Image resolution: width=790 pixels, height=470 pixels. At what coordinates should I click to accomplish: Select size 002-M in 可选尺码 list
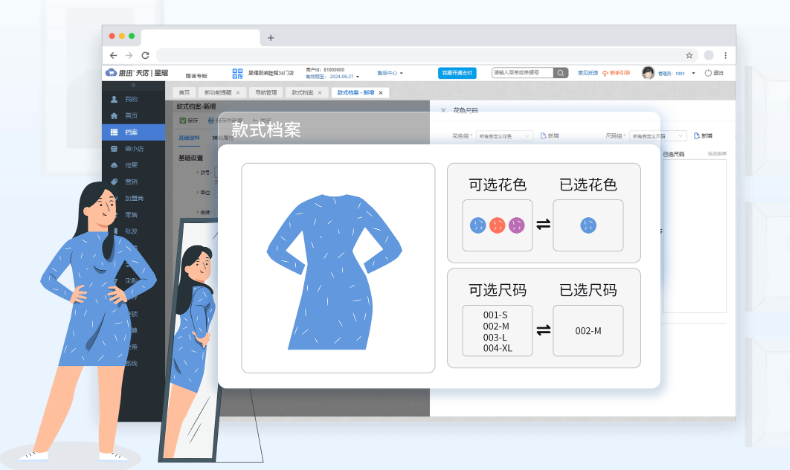pyautogui.click(x=496, y=326)
